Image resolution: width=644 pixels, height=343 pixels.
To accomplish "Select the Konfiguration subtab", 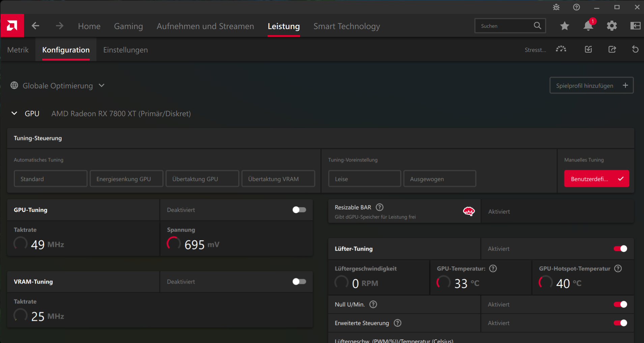I will point(66,50).
